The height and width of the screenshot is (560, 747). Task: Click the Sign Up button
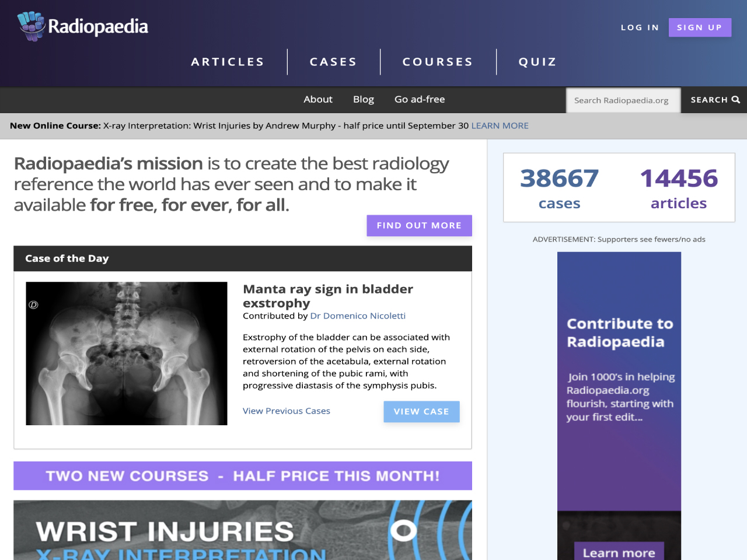(x=700, y=27)
